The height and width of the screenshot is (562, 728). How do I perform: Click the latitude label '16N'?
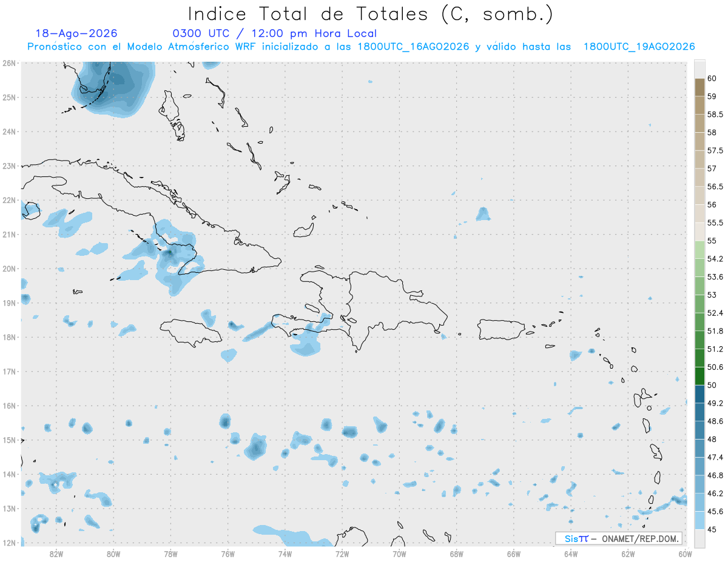[x=10, y=406]
